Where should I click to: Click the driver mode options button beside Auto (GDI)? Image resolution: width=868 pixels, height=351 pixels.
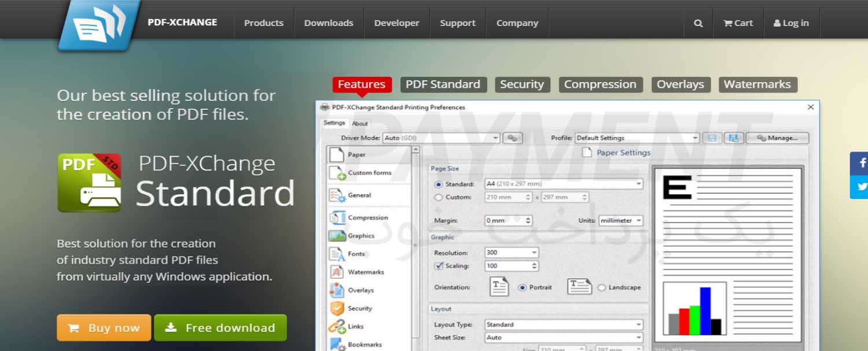513,138
